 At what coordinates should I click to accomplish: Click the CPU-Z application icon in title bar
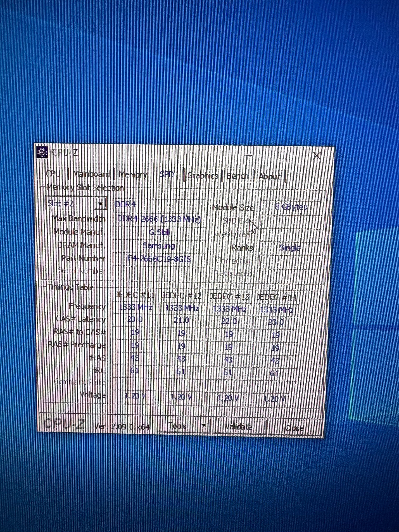(x=42, y=153)
